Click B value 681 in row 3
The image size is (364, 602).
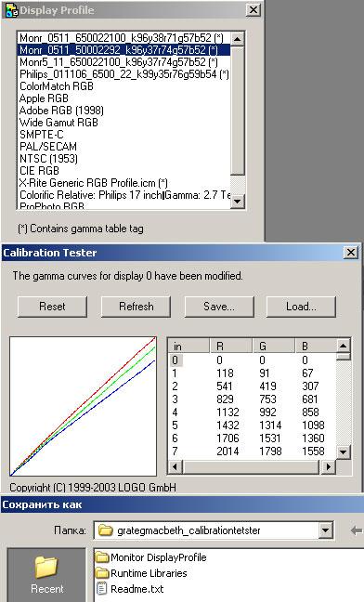[310, 399]
